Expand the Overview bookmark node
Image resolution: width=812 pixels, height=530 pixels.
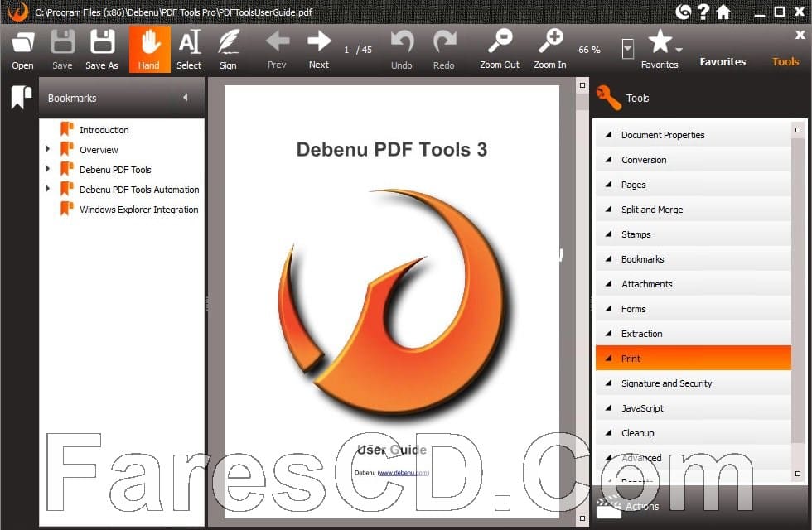pos(48,149)
